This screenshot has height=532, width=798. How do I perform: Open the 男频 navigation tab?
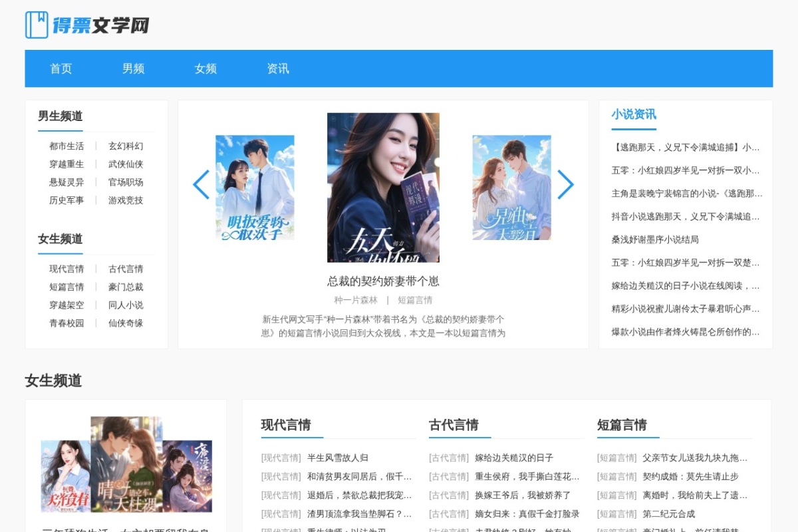[x=134, y=68]
